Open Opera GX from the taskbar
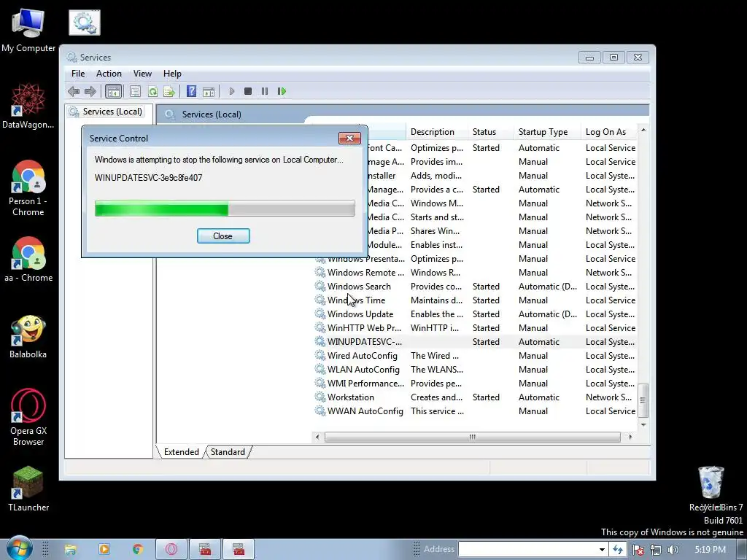The height and width of the screenshot is (560, 747). (171, 550)
